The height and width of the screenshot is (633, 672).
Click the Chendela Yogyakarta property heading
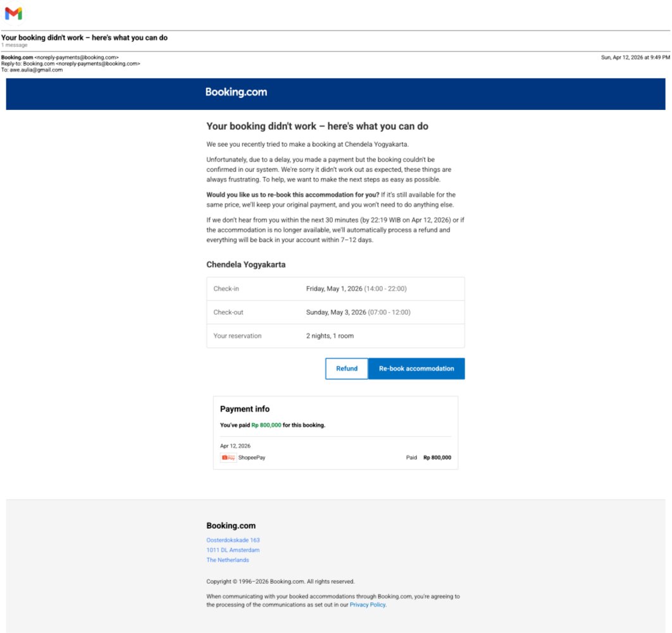coord(246,265)
